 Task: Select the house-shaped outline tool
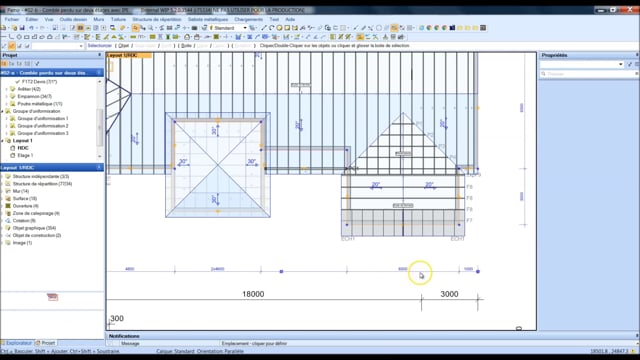(x=49, y=37)
